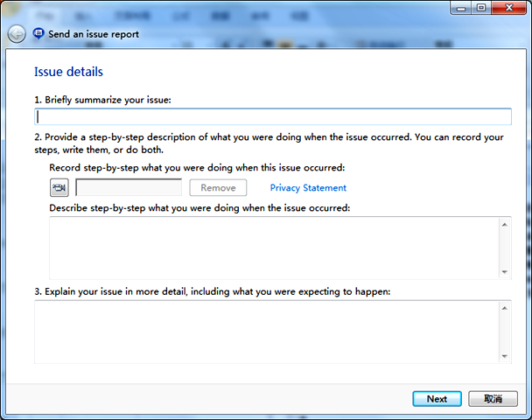This screenshot has height=420, width=532.
Task: Click the Issue details heading
Action: [x=68, y=72]
